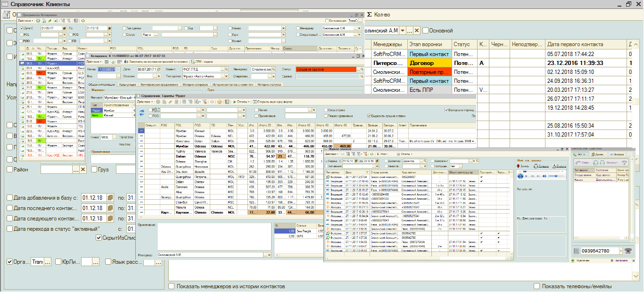The height and width of the screenshot is (292, 644).
Task: Click inside the phone number input field 0939542780
Action: point(600,250)
